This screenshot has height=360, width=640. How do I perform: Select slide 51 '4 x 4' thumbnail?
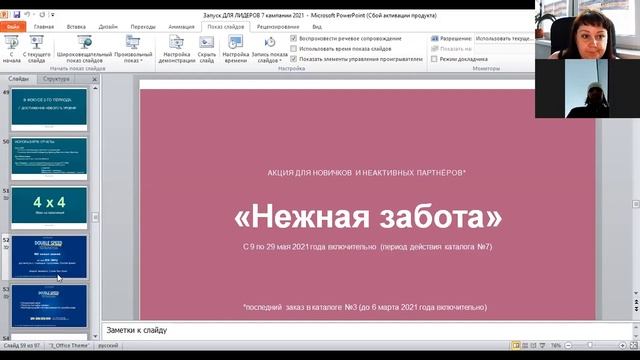(x=49, y=208)
